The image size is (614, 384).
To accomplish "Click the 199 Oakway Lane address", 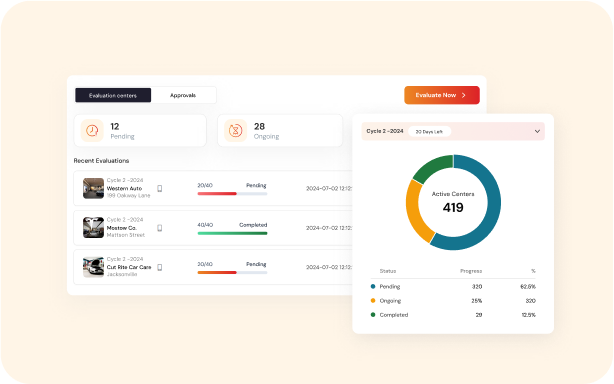I will pos(128,195).
